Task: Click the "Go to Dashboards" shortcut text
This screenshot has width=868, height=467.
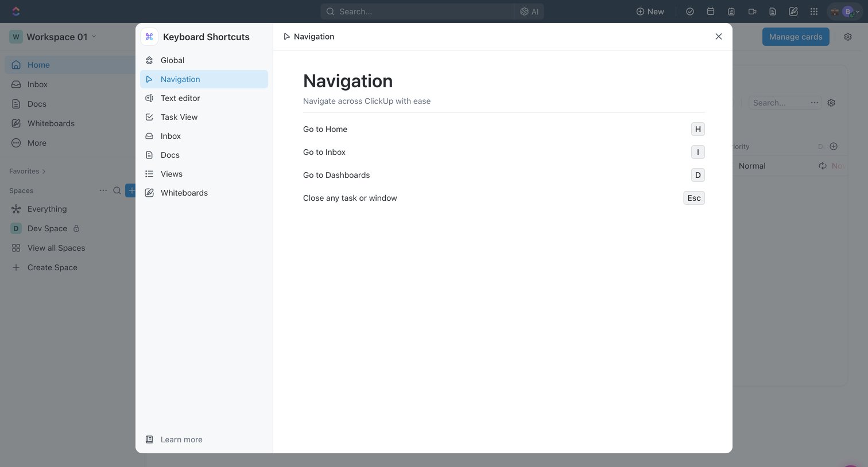Action: click(336, 175)
